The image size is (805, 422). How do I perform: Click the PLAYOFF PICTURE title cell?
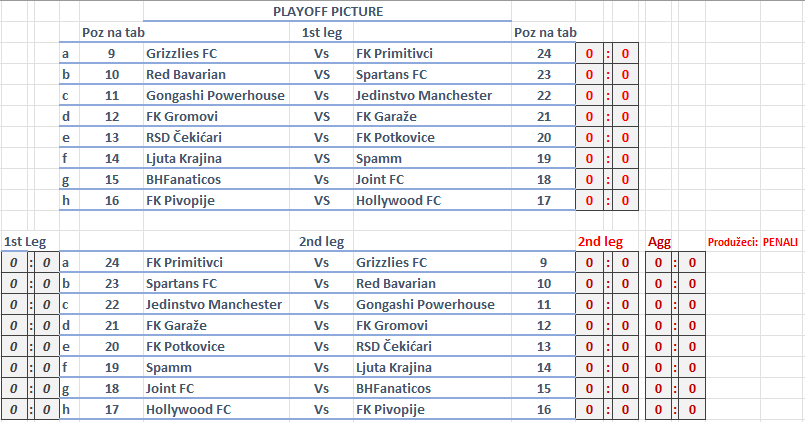pos(327,11)
